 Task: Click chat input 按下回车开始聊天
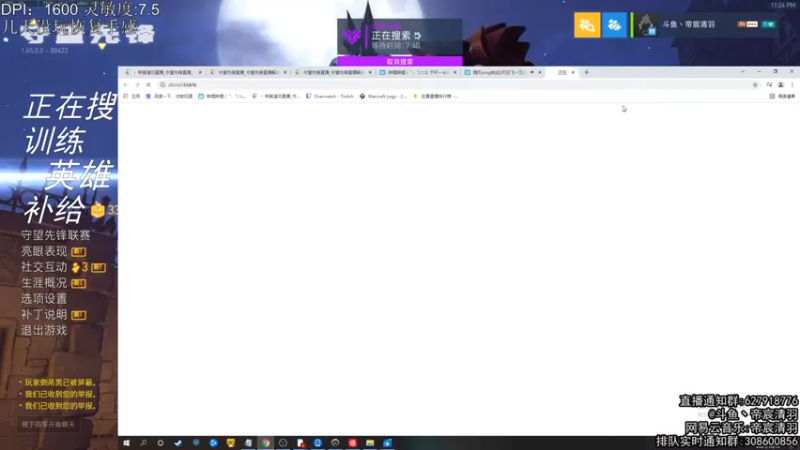coord(48,424)
